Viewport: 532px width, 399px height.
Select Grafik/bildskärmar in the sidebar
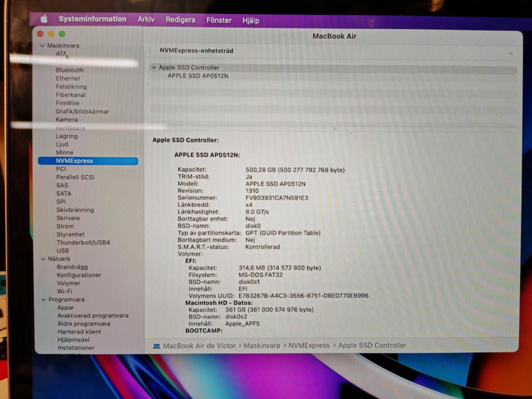point(82,112)
